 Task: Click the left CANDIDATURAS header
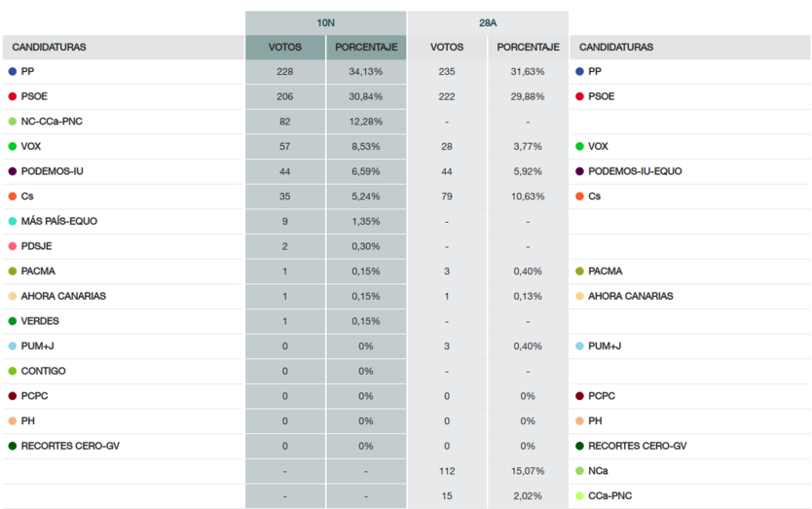pyautogui.click(x=50, y=47)
